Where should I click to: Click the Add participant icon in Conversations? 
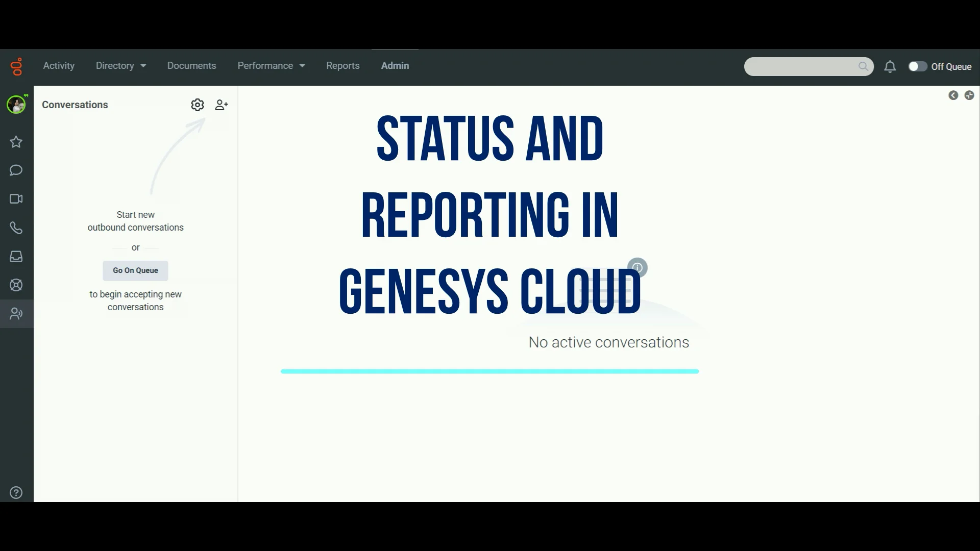(221, 105)
